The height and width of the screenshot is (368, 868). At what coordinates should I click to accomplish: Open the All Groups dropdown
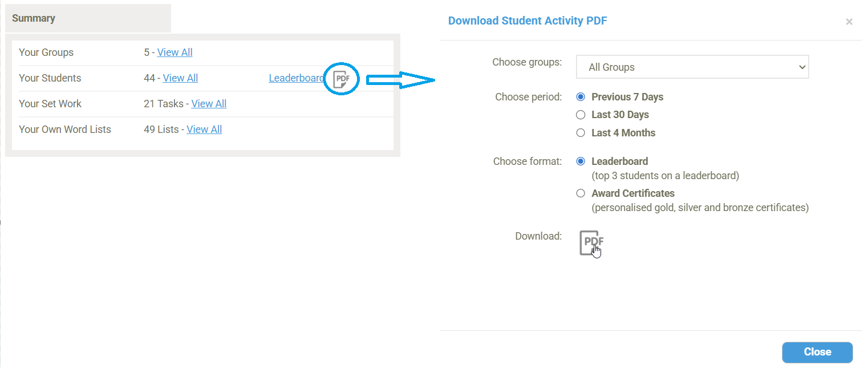pos(692,67)
